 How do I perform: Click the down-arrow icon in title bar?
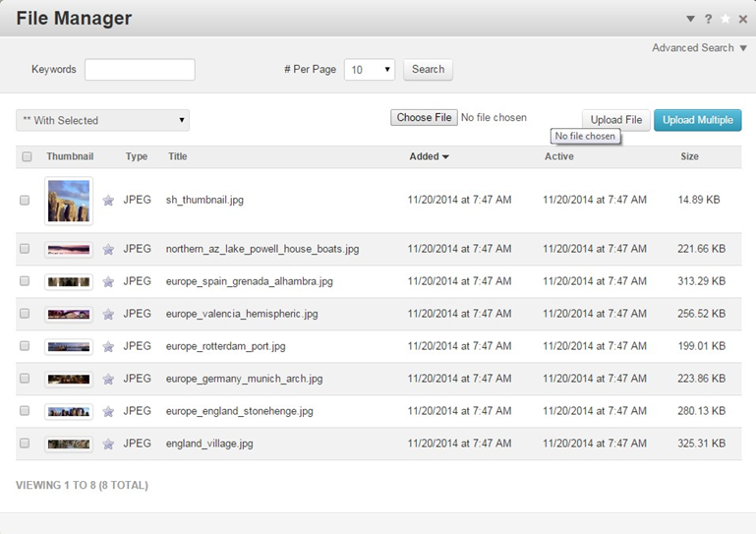690,19
